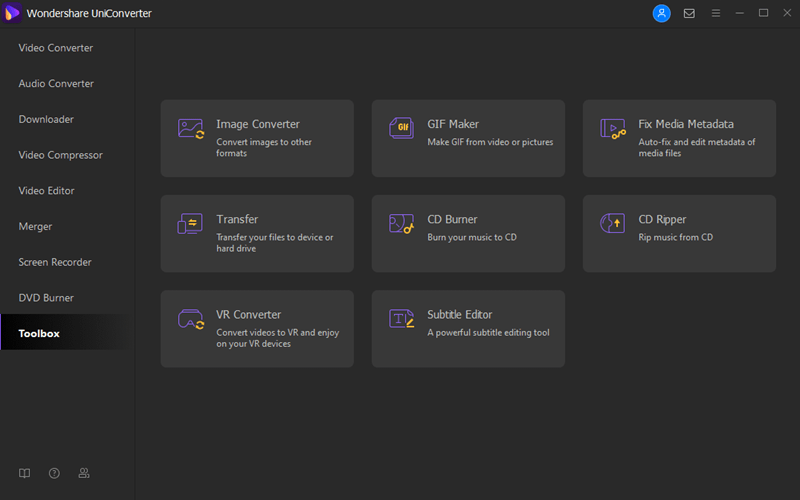Viewport: 800px width, 500px height.
Task: Open the hamburger menu in title bar
Action: 716,13
